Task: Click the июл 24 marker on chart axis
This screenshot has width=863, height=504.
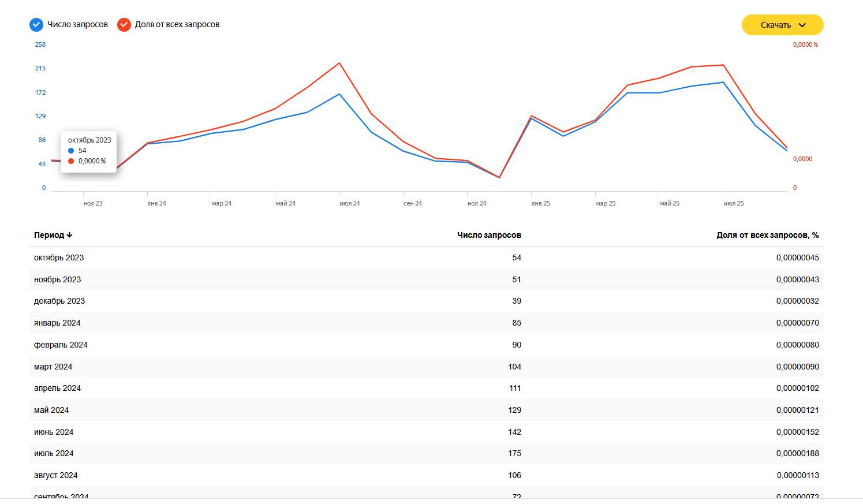Action: [x=349, y=203]
